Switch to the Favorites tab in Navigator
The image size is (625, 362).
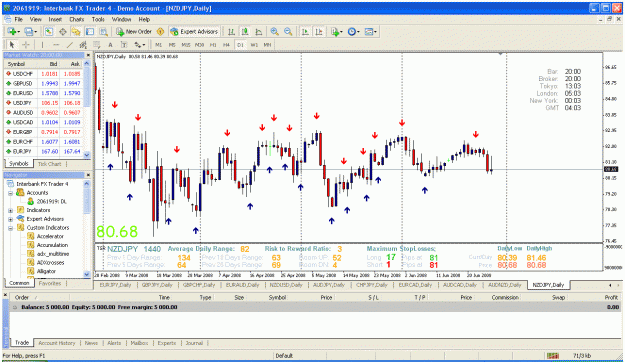pos(50,283)
